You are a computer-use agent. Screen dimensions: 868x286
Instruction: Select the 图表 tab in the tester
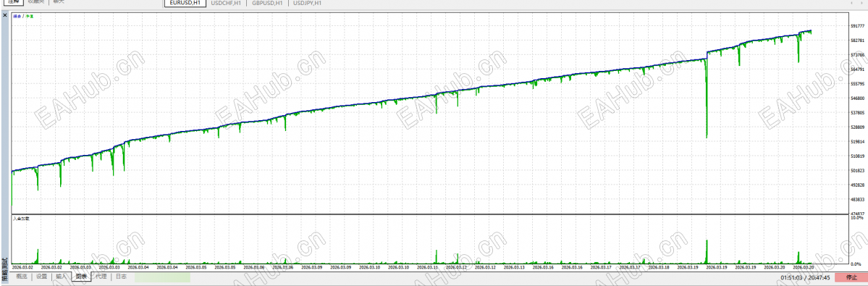pyautogui.click(x=81, y=276)
